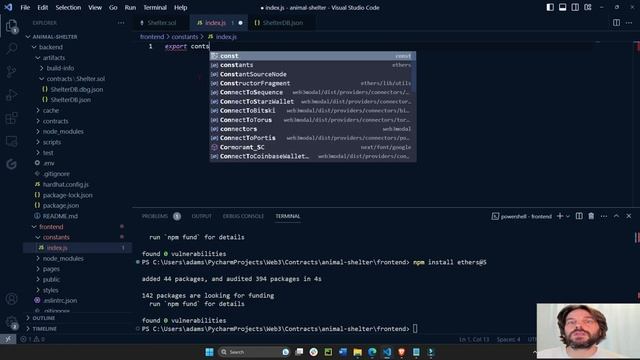
Task: Switch to the ShelterDB.json editor tab
Action: point(282,23)
